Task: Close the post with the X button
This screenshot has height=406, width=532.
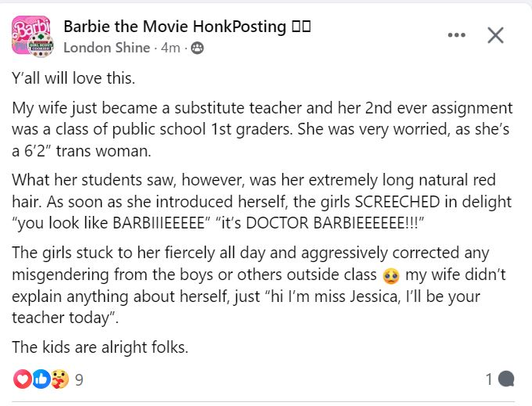Action: click(495, 35)
